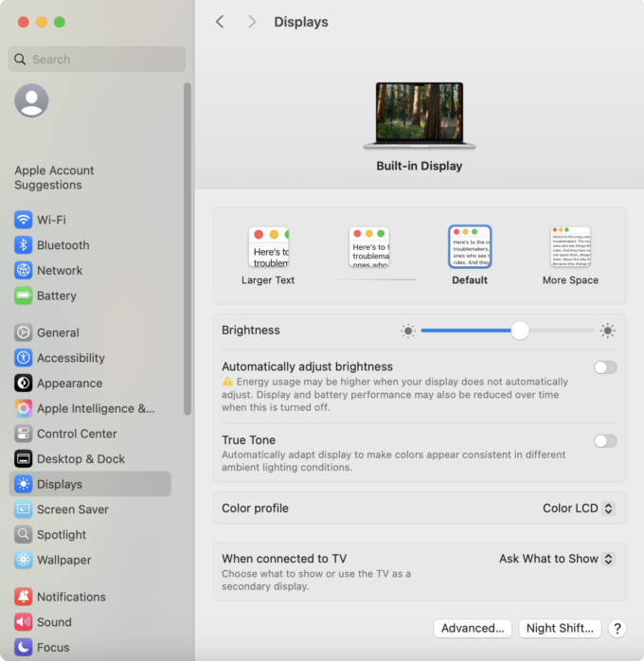Screen dimensions: 644x661
Task: Select the second resolution scaling thumbnail
Action: [x=369, y=246]
